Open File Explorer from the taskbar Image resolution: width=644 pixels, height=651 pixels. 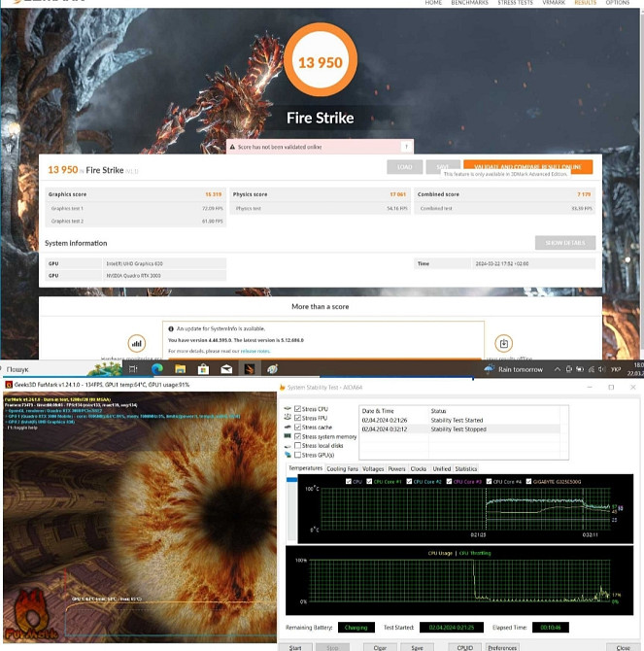tap(180, 369)
